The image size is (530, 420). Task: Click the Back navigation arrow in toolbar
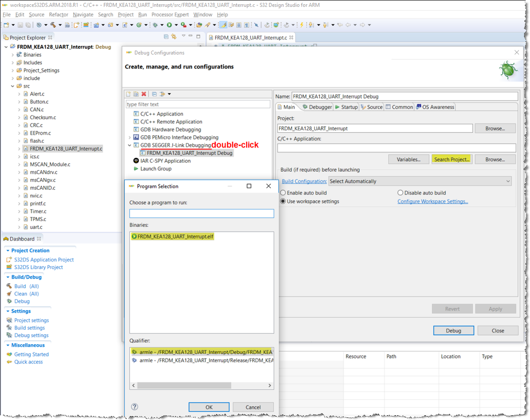(x=348, y=25)
